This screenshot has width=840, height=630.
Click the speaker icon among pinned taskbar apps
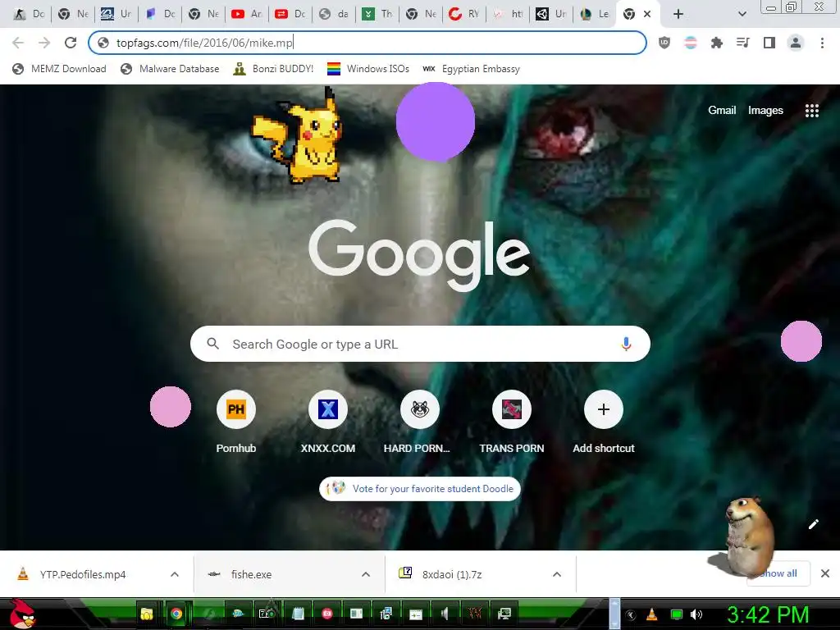pos(444,614)
